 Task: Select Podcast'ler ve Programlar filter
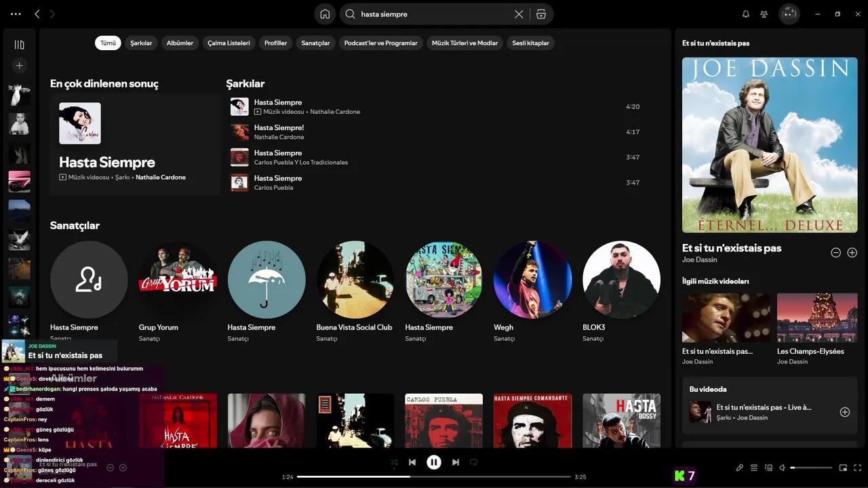click(x=380, y=43)
